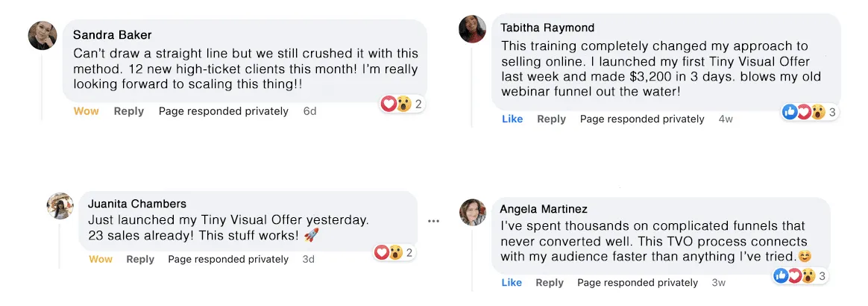Like Tabitha Raymond's comment
This screenshot has height=306, width=868.
click(512, 119)
